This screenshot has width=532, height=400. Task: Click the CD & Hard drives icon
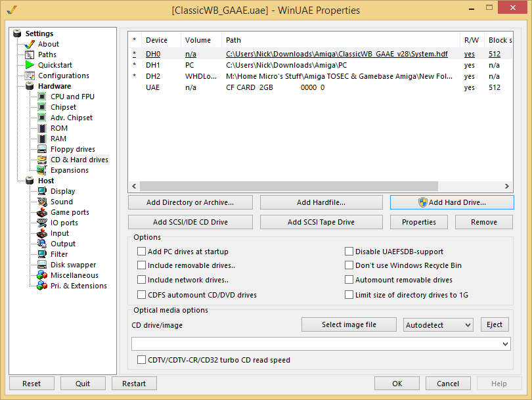(x=42, y=160)
